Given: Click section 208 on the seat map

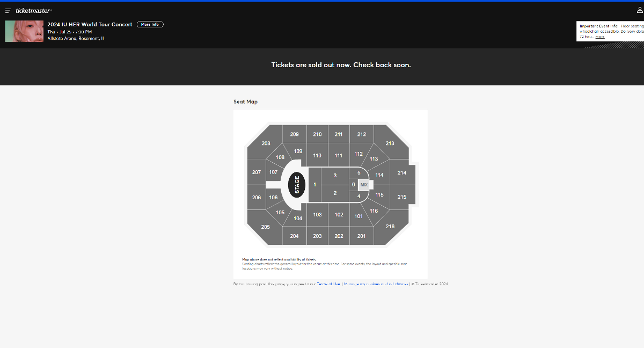Looking at the screenshot, I should (266, 143).
